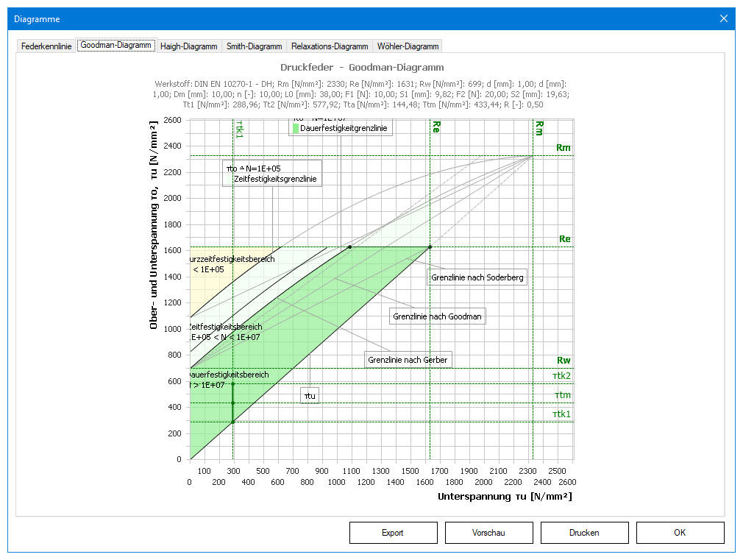Click the Zeitfestigkeitsgrenzlinie N=1E+05 label box

[272, 174]
